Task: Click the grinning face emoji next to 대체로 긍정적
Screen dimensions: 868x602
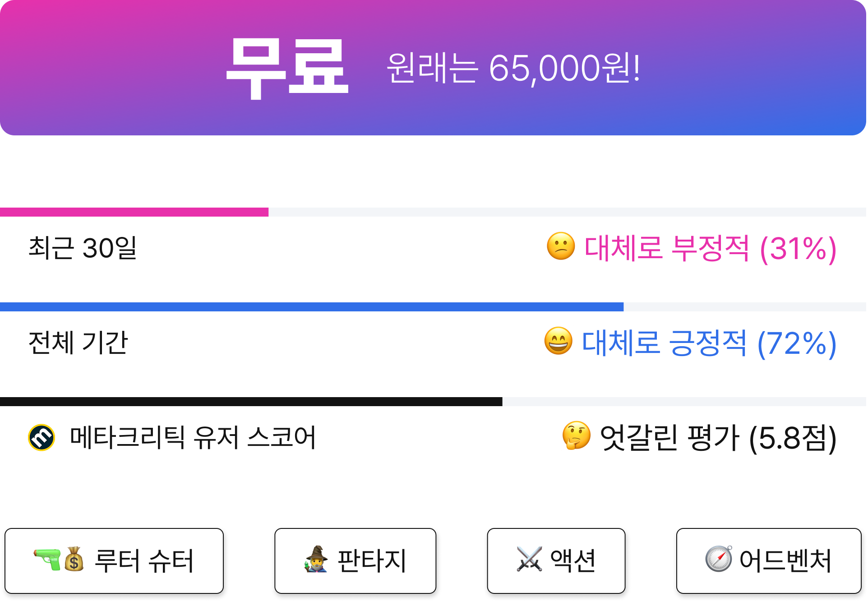Action: [x=559, y=341]
